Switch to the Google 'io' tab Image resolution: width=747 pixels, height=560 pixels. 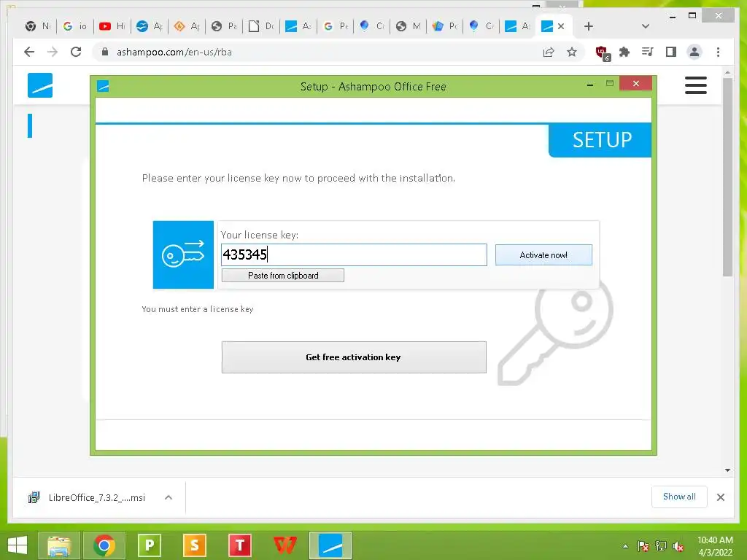tap(74, 26)
